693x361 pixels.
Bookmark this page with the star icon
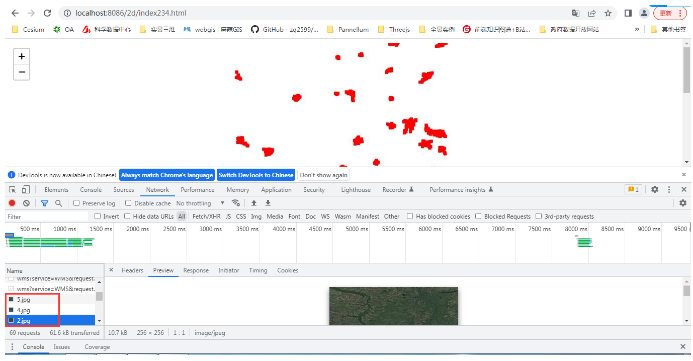pos(608,13)
